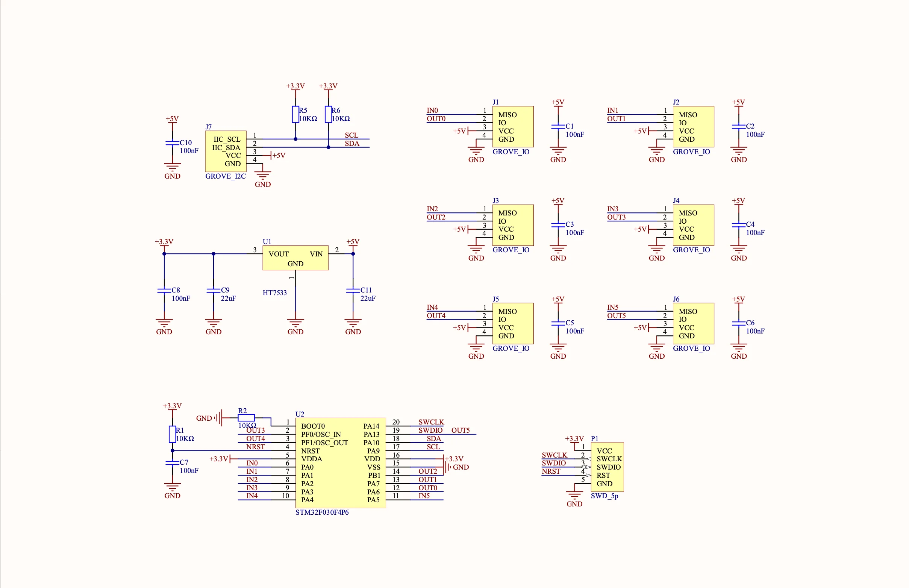This screenshot has width=909, height=588.
Task: Click the SWCLK net label at U2 pin 20
Action: (431, 422)
